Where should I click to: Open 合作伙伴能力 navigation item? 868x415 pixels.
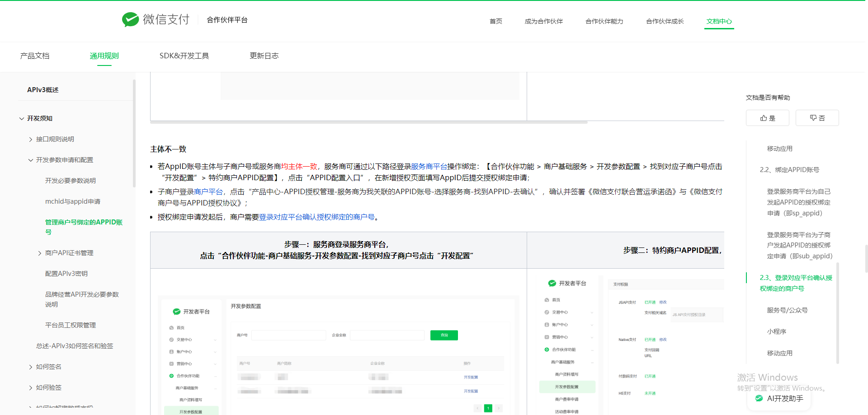(x=604, y=21)
